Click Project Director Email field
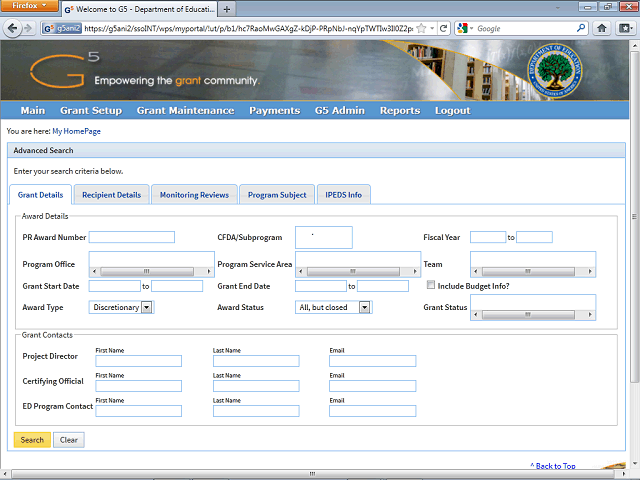The height and width of the screenshot is (480, 640). click(x=373, y=361)
